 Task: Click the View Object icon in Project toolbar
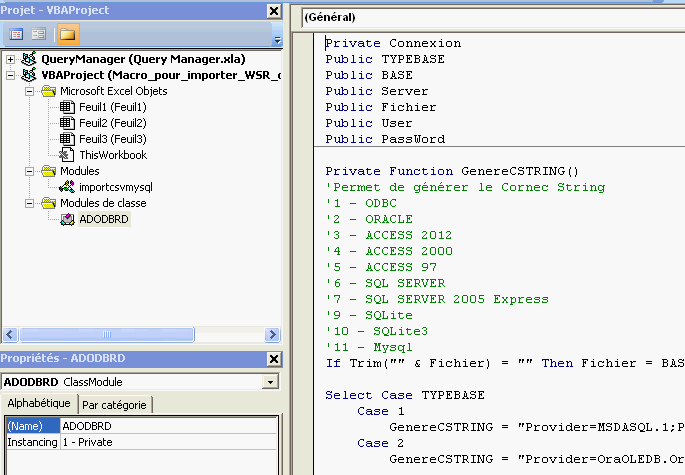pos(38,34)
